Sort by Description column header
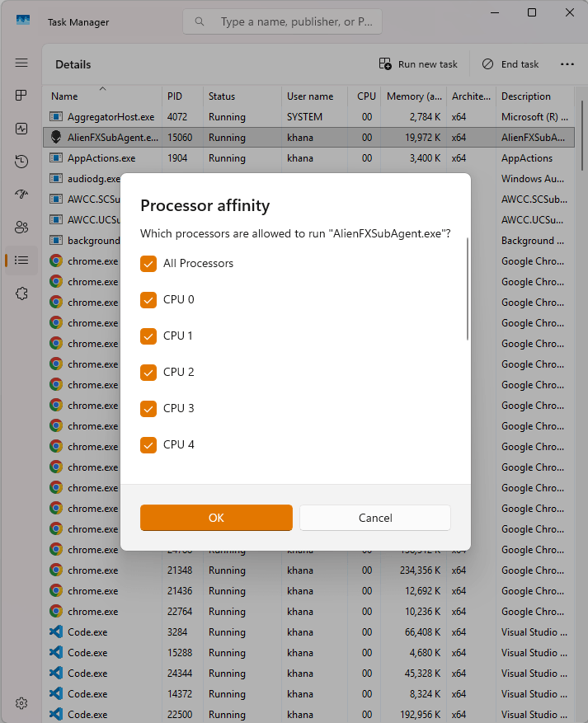588x723 pixels. pos(535,96)
